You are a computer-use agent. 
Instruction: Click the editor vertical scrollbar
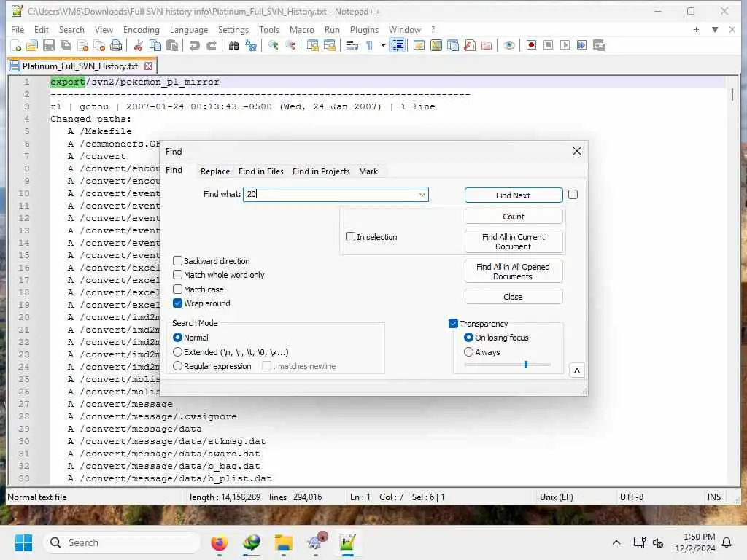point(732,281)
